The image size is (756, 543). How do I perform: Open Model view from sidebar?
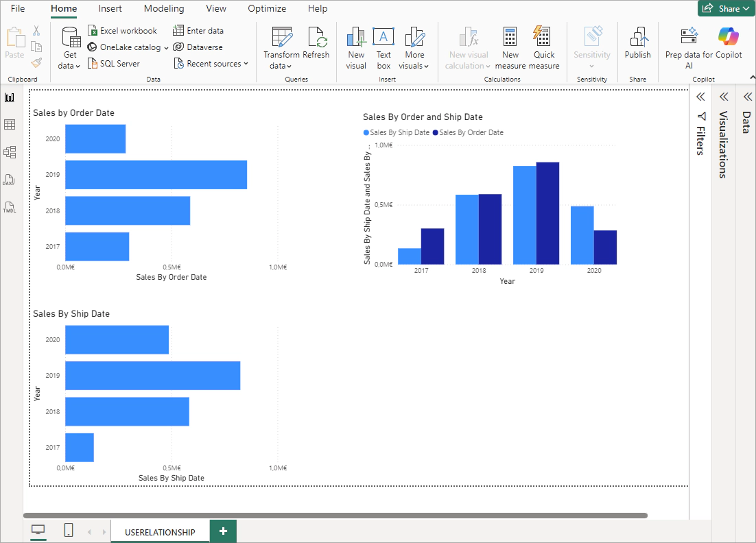click(x=10, y=152)
